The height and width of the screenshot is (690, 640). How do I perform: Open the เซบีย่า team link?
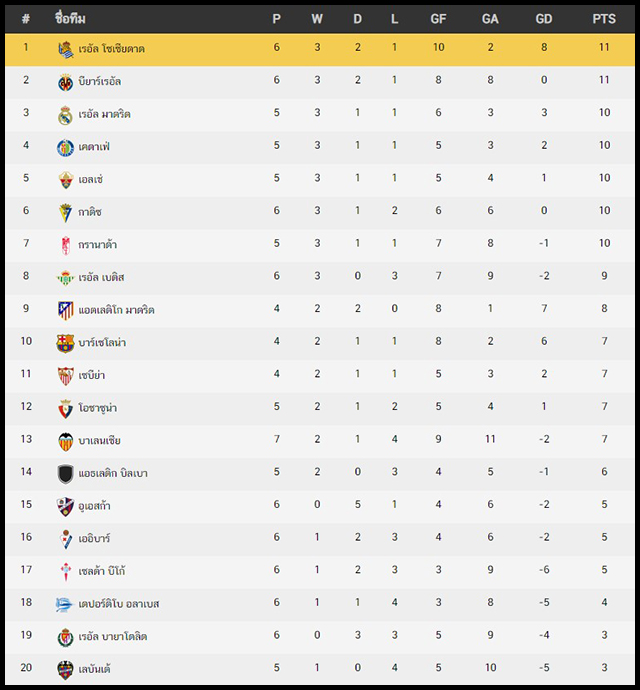(x=92, y=375)
